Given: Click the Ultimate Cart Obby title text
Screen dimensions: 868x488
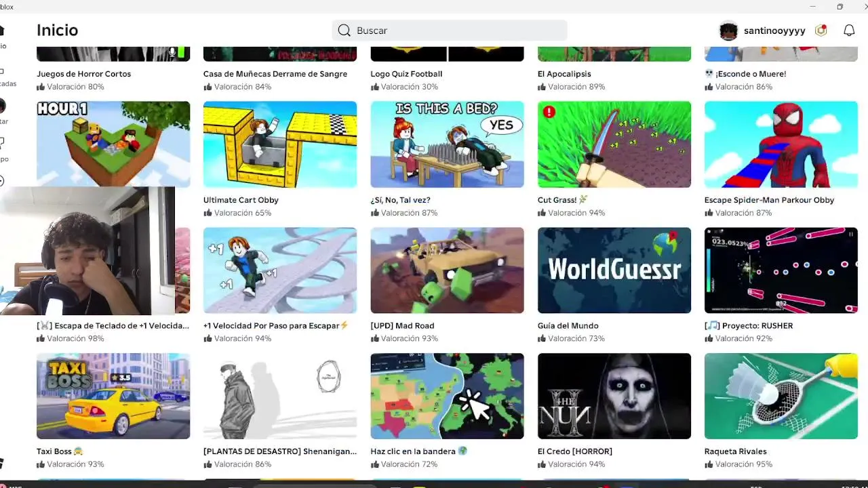Looking at the screenshot, I should coord(241,200).
